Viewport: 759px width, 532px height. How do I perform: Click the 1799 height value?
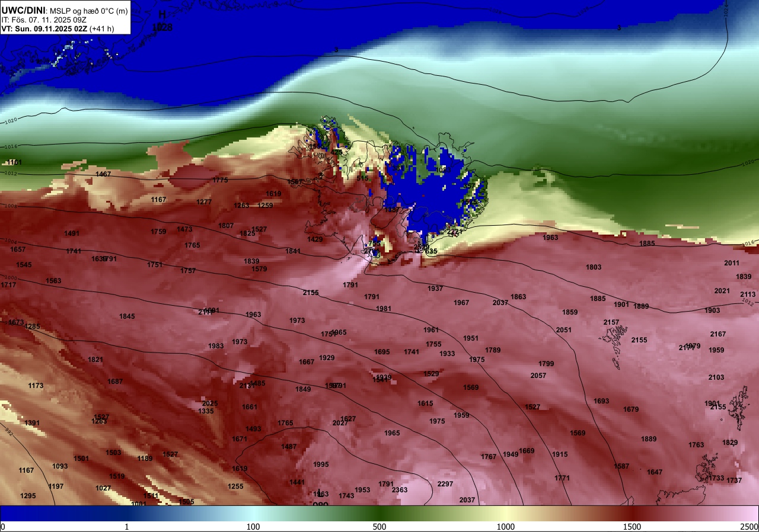546,364
